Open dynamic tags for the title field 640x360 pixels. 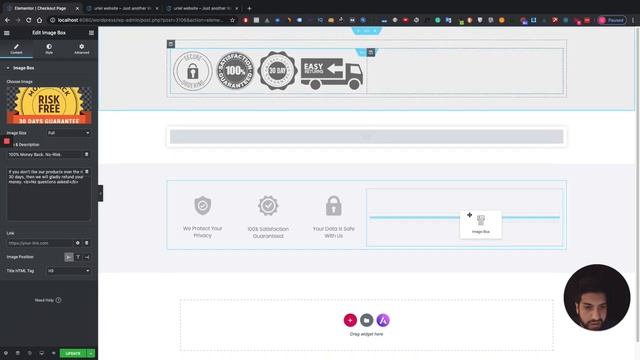coord(87,154)
